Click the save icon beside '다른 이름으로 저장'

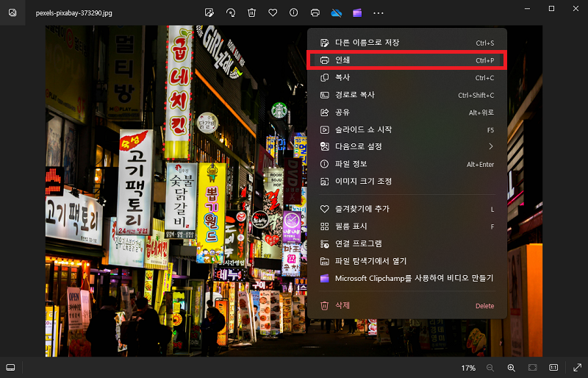(x=324, y=43)
